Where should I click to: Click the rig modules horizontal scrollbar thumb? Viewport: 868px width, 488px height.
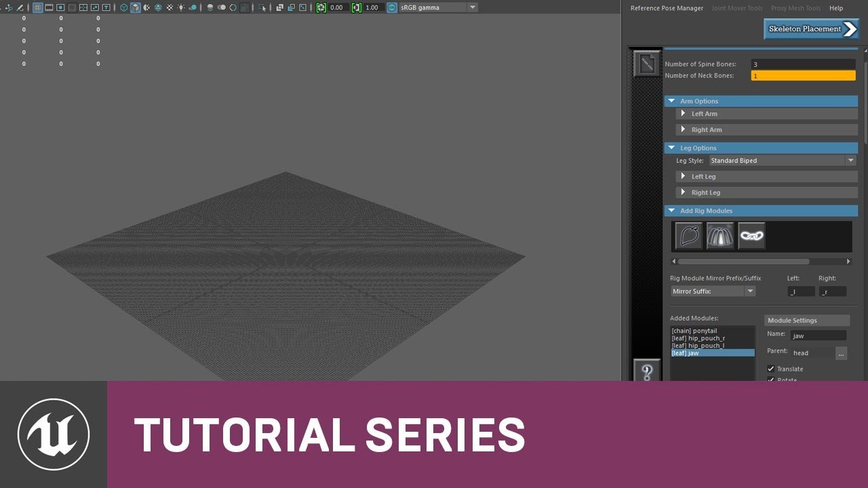pos(743,262)
